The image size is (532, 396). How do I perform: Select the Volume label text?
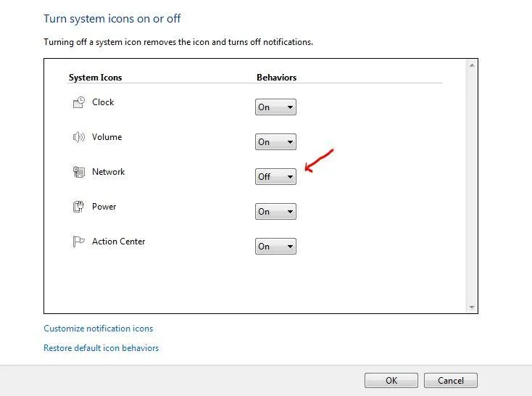pyautogui.click(x=107, y=137)
